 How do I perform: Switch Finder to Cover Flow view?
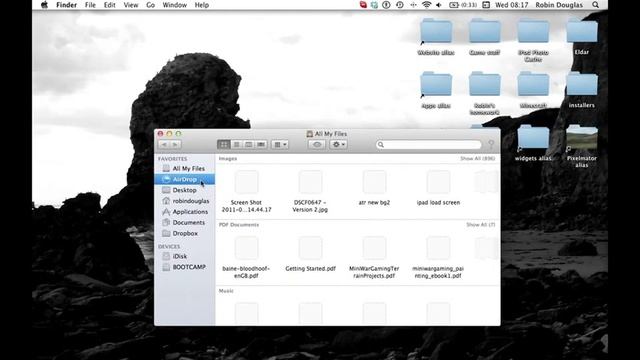(261, 144)
